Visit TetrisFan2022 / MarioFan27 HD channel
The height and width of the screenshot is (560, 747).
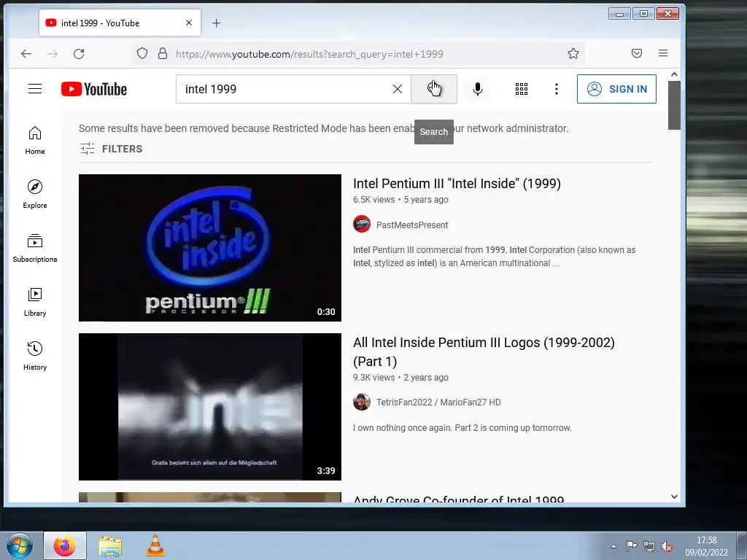[x=438, y=402]
